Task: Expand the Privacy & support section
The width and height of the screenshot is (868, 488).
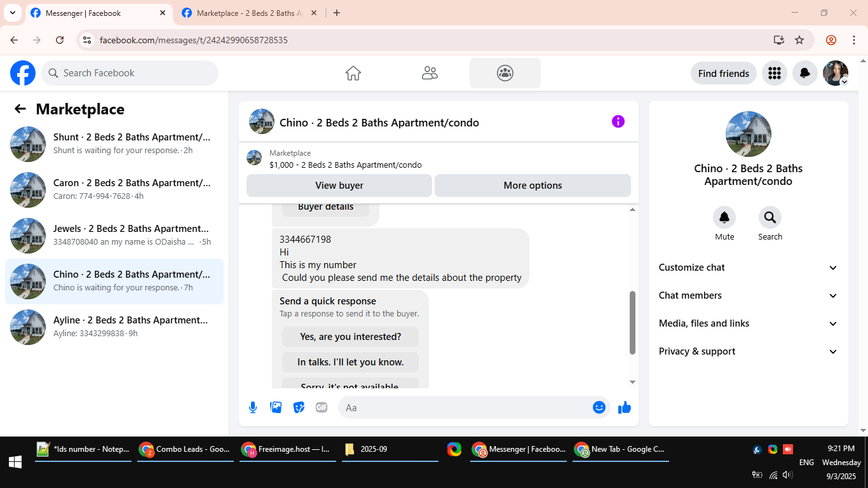Action: 749,351
